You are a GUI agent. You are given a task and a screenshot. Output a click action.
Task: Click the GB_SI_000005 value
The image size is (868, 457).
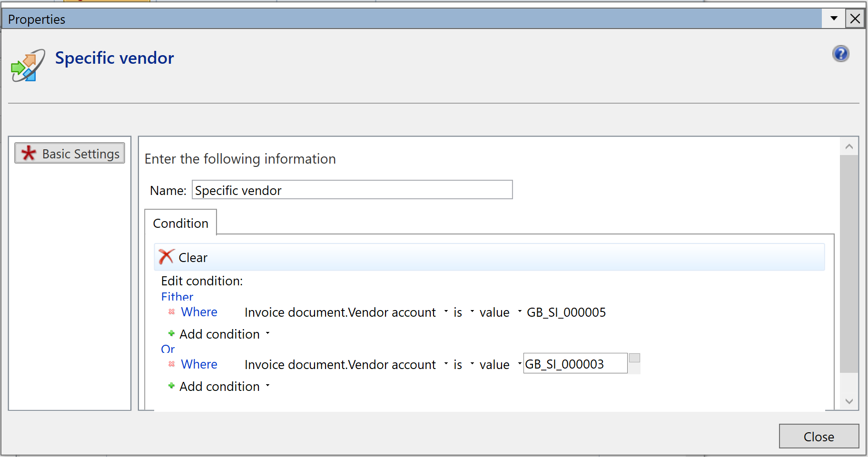point(566,312)
